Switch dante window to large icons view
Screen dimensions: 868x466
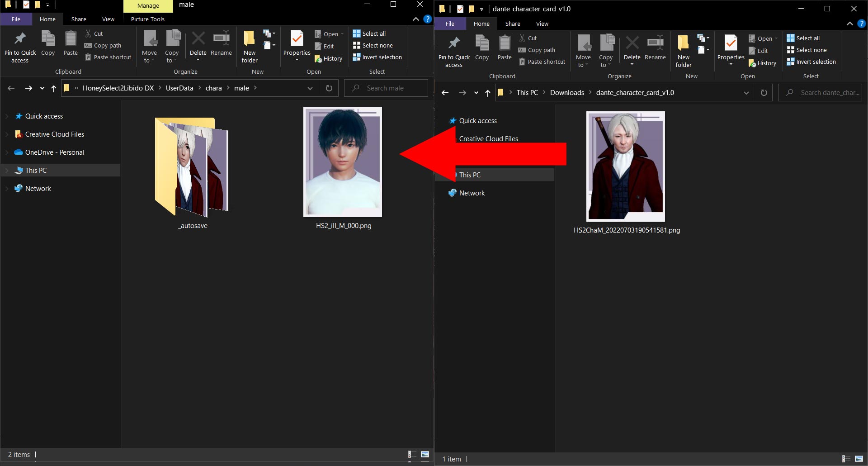click(x=859, y=459)
